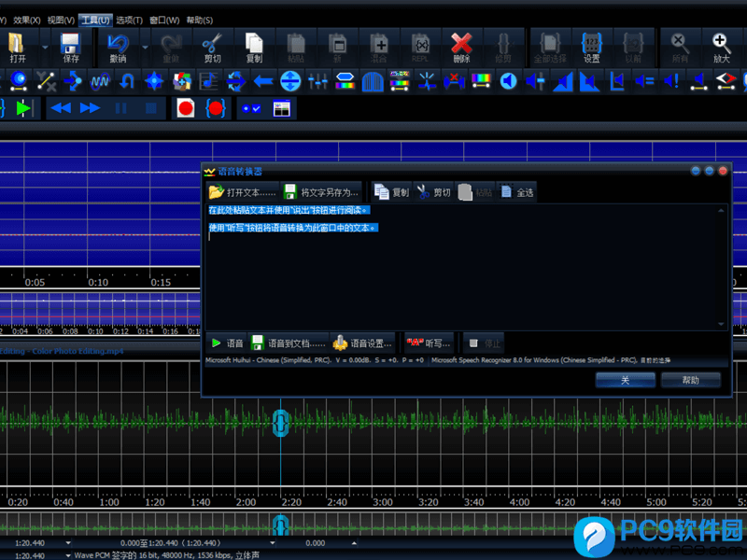Undo the last edit via 撤销
747x560 pixels.
tap(118, 48)
